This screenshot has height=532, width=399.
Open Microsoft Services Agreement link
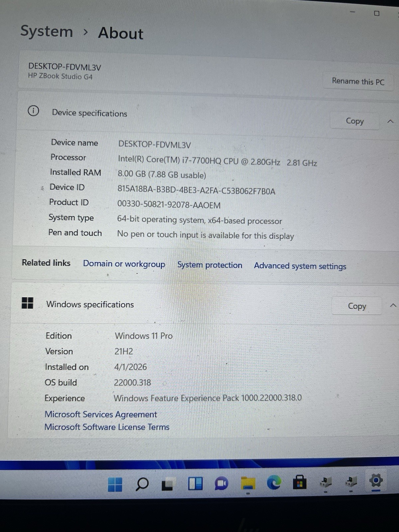(101, 414)
